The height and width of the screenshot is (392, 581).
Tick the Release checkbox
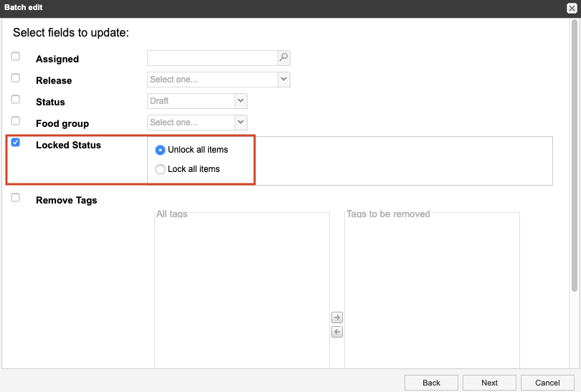click(x=16, y=77)
